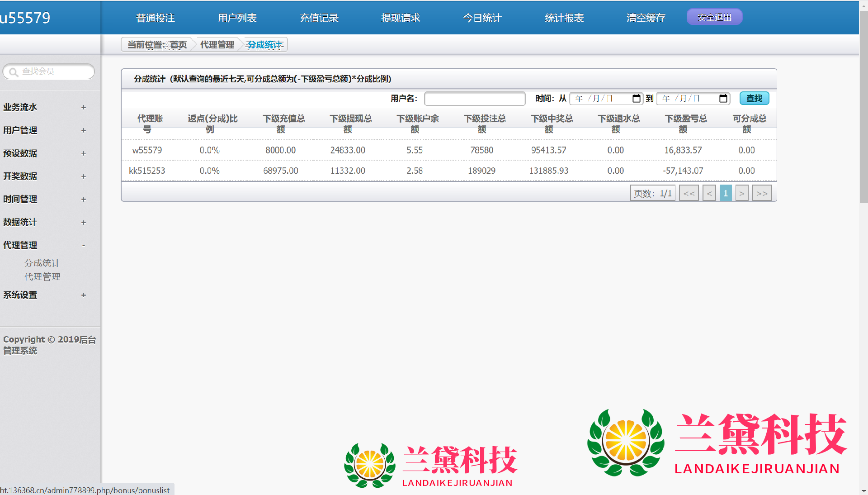868x495 pixels.
Task: Expand the 业务流水 sidebar section
Action: tap(83, 107)
